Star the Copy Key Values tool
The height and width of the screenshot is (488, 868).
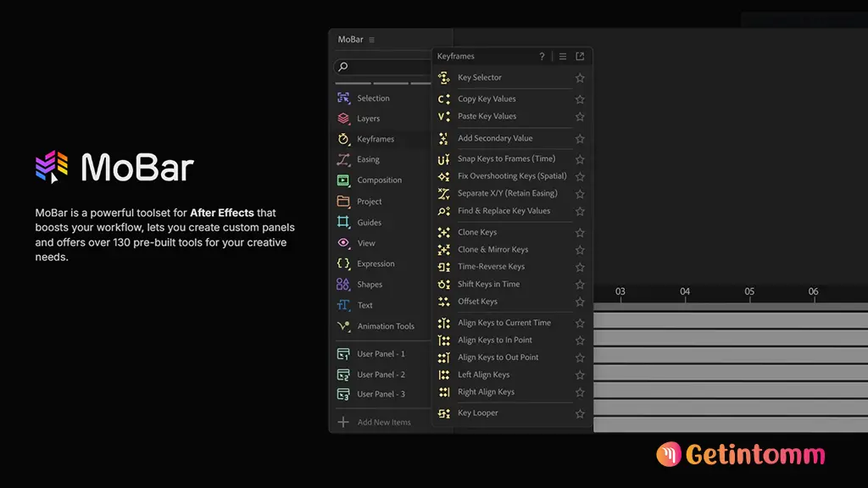580,100
